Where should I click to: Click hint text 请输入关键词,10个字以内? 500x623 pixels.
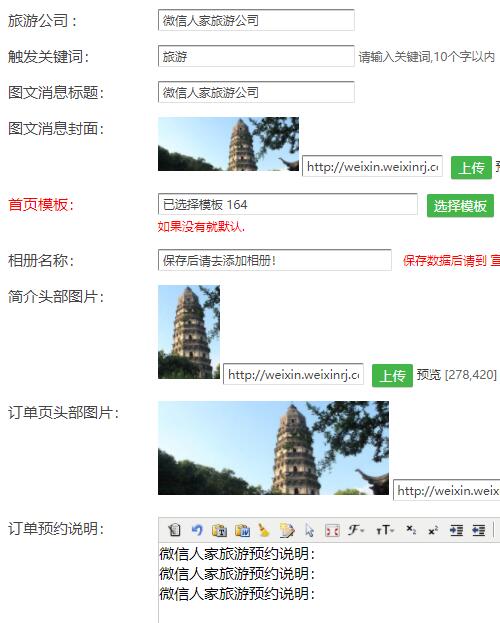tap(426, 57)
